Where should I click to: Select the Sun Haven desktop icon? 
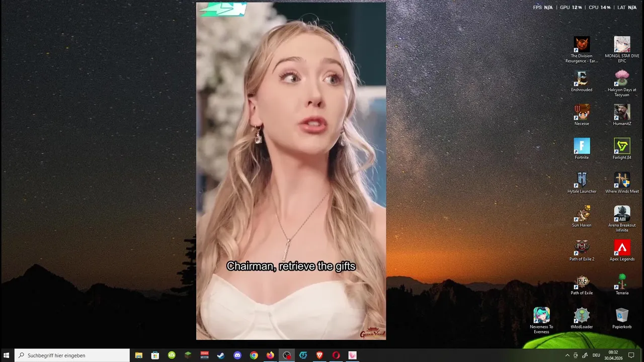point(582,217)
